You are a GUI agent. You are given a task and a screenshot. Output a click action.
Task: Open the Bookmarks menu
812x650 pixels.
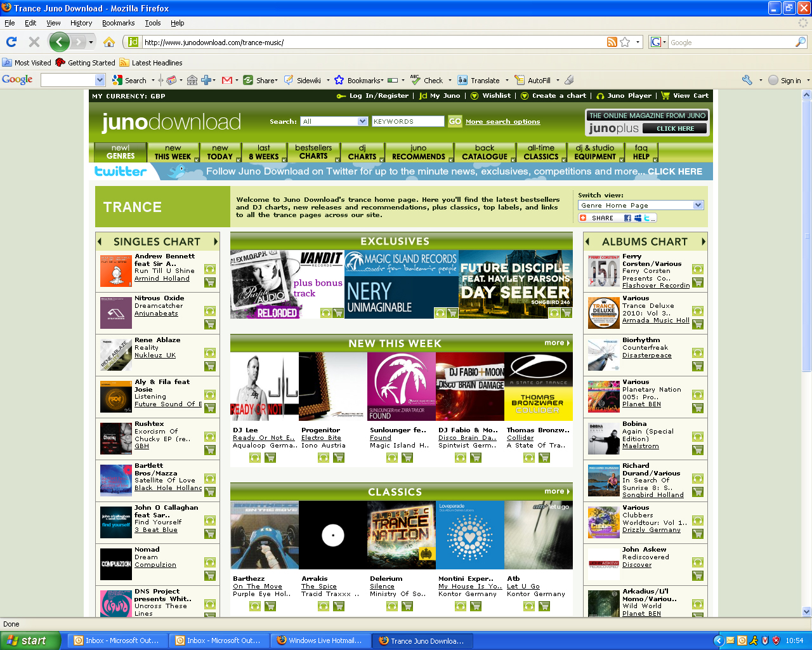click(x=118, y=23)
